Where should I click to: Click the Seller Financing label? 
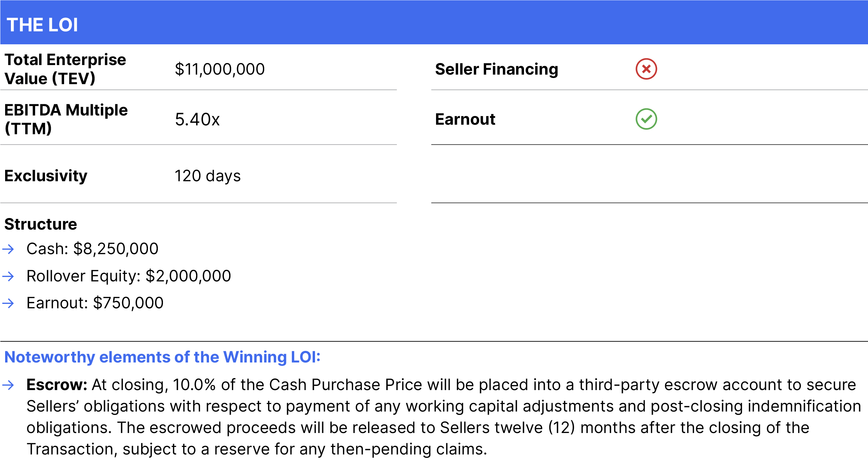pyautogui.click(x=497, y=69)
